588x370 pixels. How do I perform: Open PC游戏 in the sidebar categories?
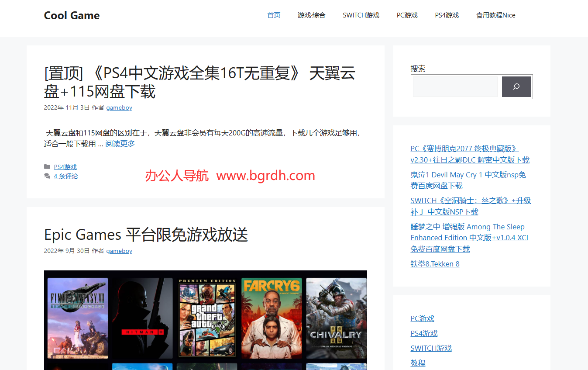point(422,318)
